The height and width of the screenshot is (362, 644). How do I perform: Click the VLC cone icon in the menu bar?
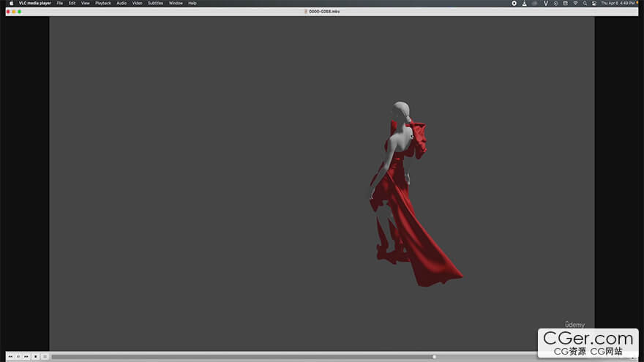point(525,3)
